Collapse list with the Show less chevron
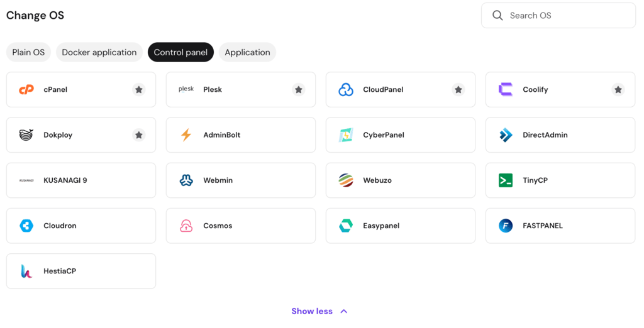The width and height of the screenshot is (644, 328). 344,311
